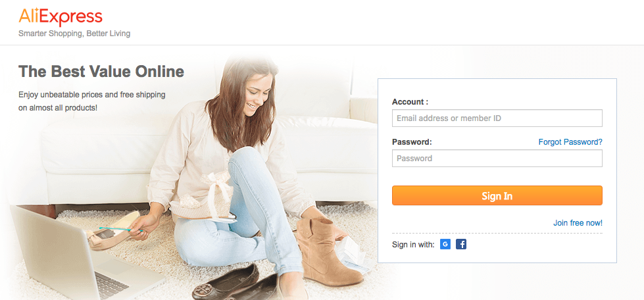Screen dimensions: 644x300
Task: Click the Account : field label
Action: pos(410,102)
